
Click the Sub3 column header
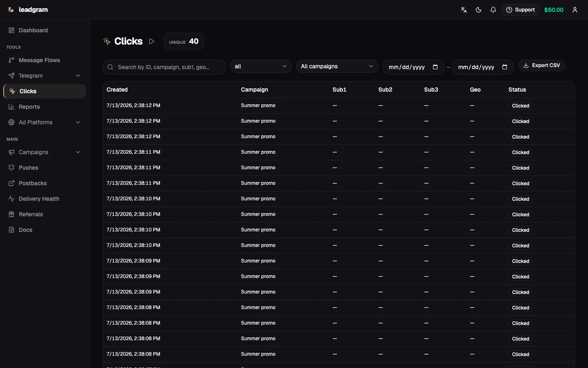[431, 90]
